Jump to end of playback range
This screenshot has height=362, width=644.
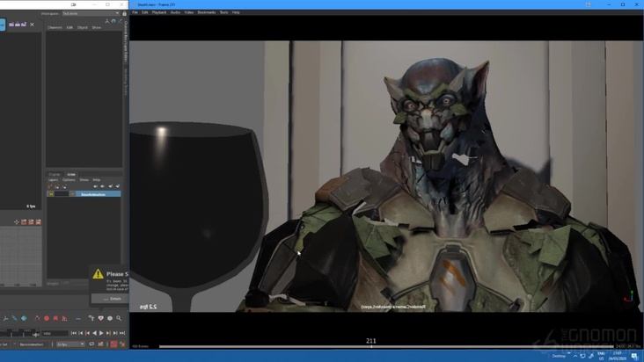click(121, 333)
